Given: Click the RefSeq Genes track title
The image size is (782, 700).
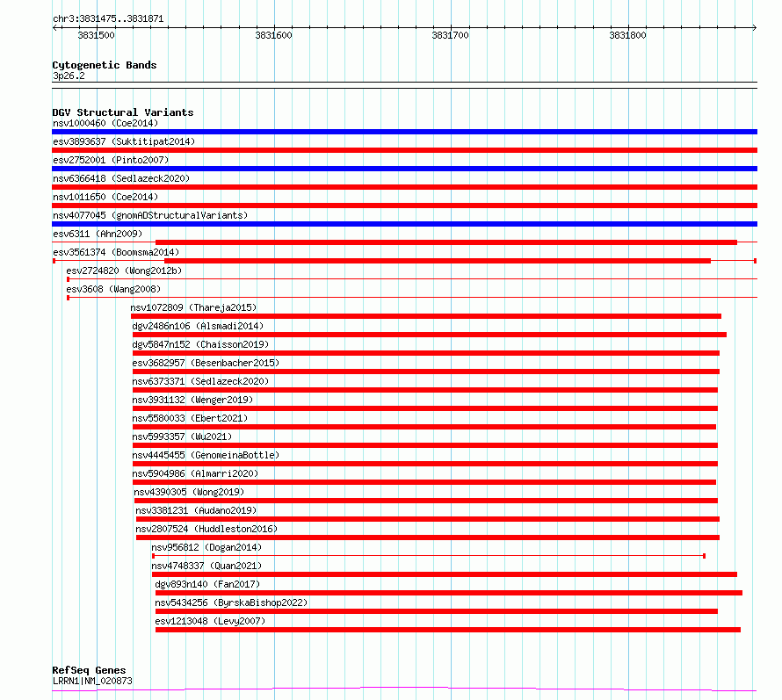Looking at the screenshot, I should coord(89,671).
